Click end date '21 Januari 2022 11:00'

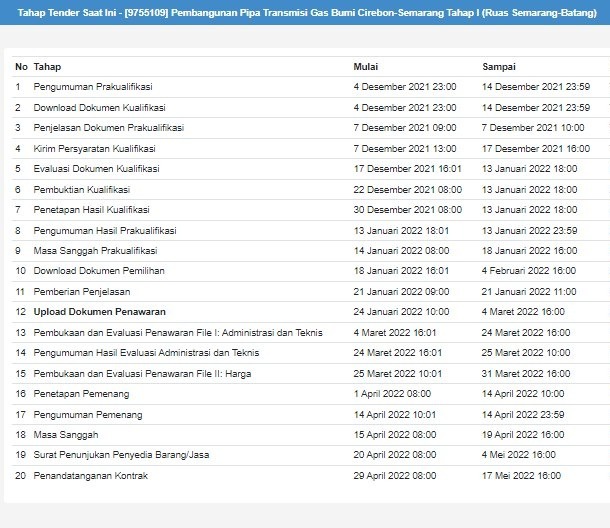tap(529, 292)
